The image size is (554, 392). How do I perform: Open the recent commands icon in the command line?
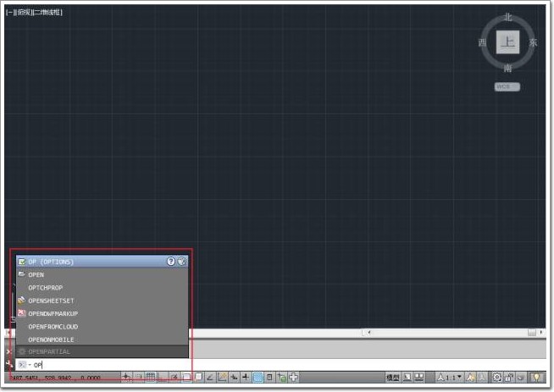pyautogui.click(x=22, y=364)
